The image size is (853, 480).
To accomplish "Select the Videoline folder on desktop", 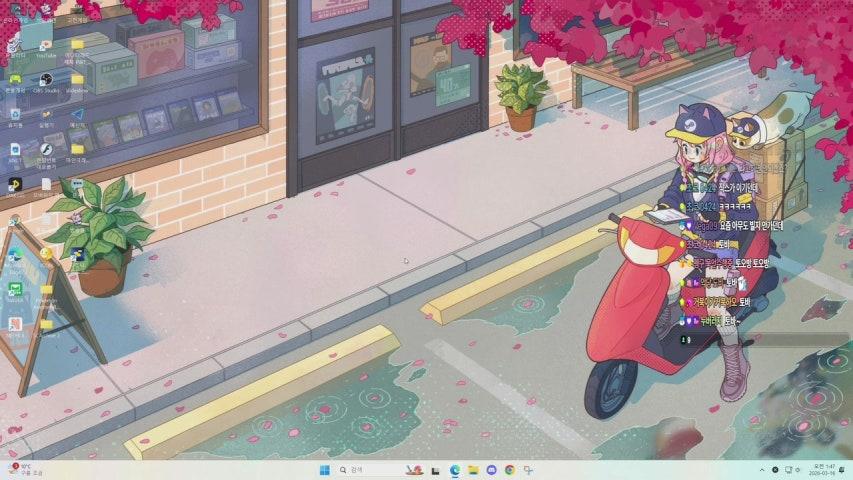I will tap(76, 79).
